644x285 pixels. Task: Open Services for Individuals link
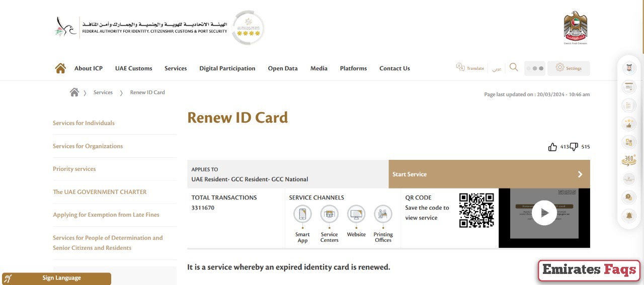coord(84,123)
